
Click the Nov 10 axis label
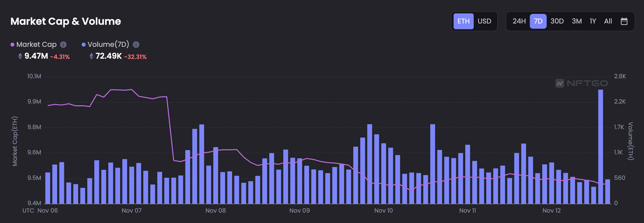(383, 211)
